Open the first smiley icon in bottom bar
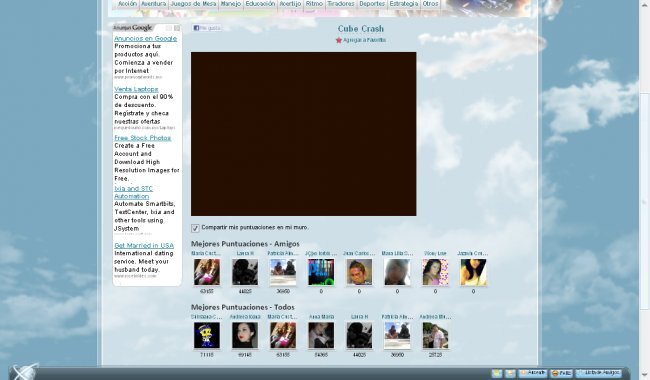Viewport: 650px width, 380px height. [x=497, y=373]
